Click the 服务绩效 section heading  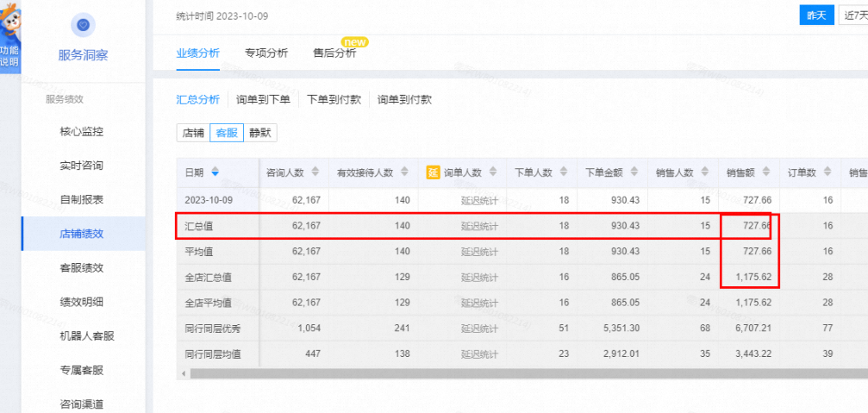(x=64, y=99)
